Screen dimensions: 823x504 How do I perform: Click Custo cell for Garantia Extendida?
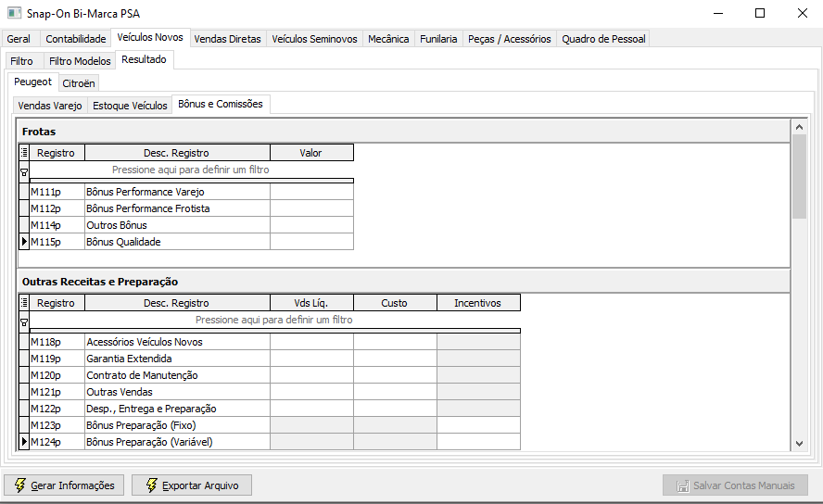(395, 359)
